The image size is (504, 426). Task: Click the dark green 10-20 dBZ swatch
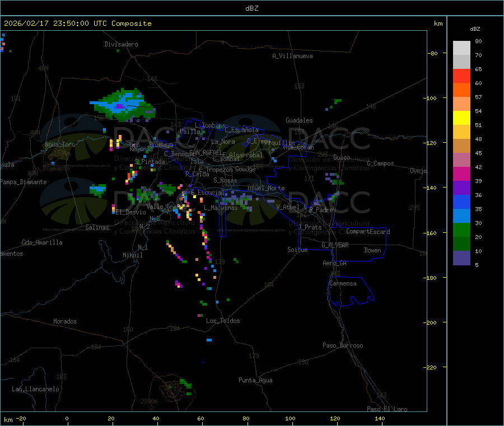coord(461,244)
